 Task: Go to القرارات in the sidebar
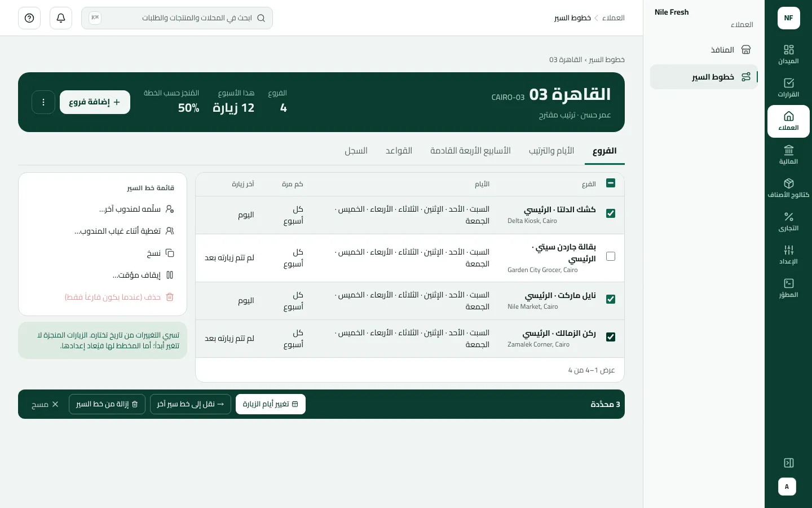788,88
